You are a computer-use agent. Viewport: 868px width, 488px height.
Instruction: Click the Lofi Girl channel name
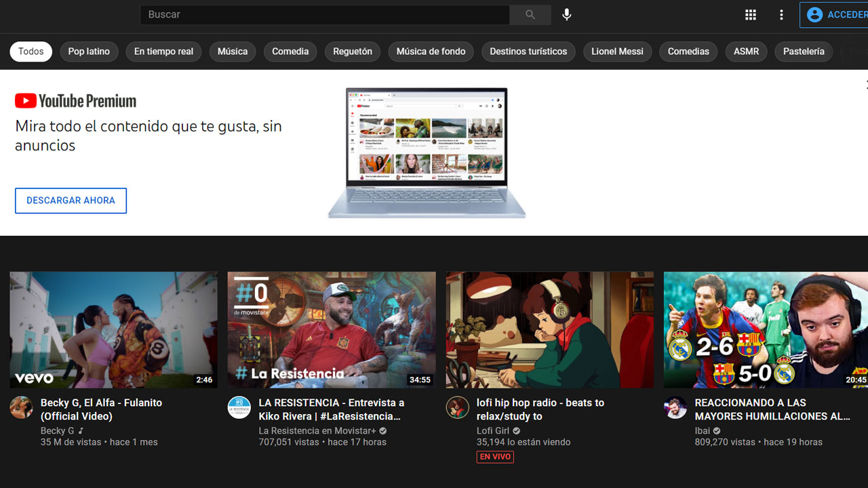click(493, 431)
